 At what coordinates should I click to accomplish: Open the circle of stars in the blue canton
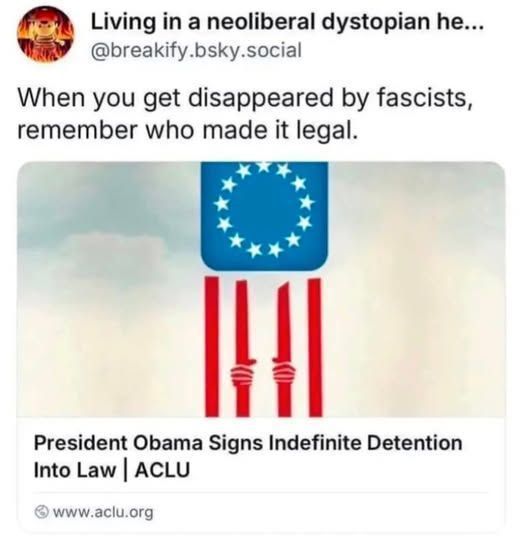[264, 210]
